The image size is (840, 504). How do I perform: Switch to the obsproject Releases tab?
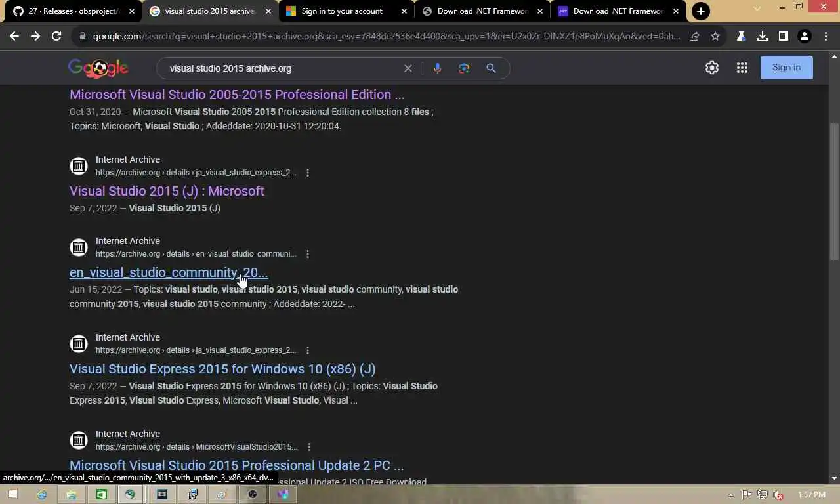click(72, 11)
